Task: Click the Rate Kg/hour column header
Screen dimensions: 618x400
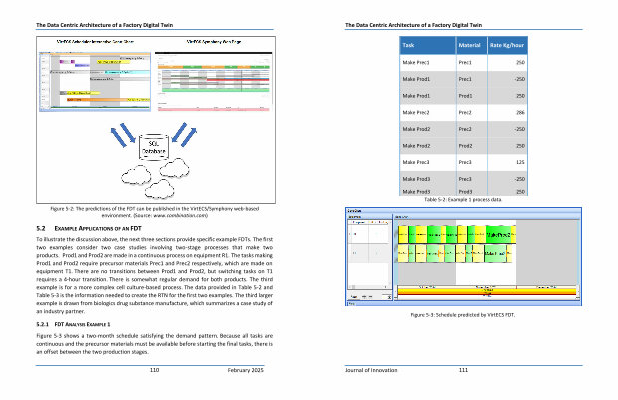Action: point(508,46)
